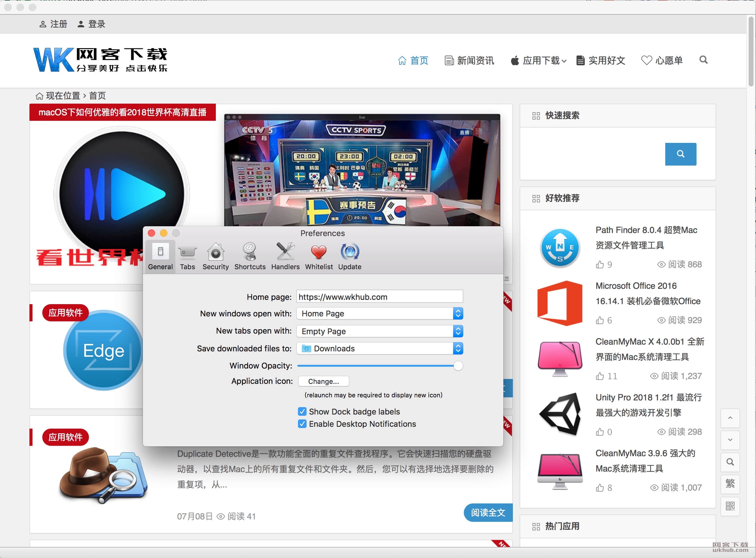The width and height of the screenshot is (756, 558).
Task: Go to 首页 in the navigation
Action: 413,60
